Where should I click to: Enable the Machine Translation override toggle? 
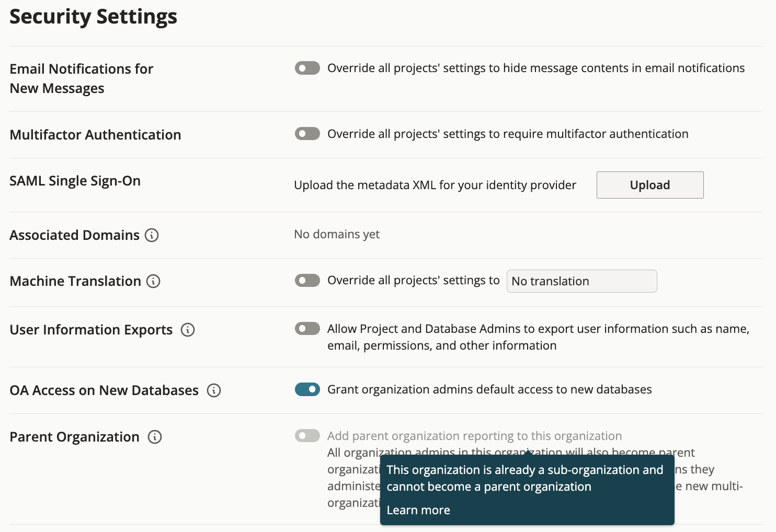tap(307, 281)
